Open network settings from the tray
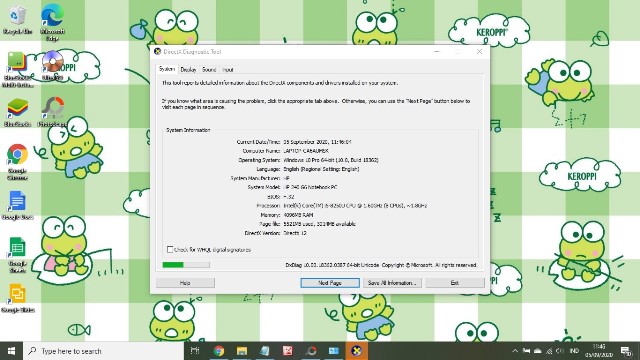Image resolution: width=640 pixels, height=360 pixels. point(549,351)
